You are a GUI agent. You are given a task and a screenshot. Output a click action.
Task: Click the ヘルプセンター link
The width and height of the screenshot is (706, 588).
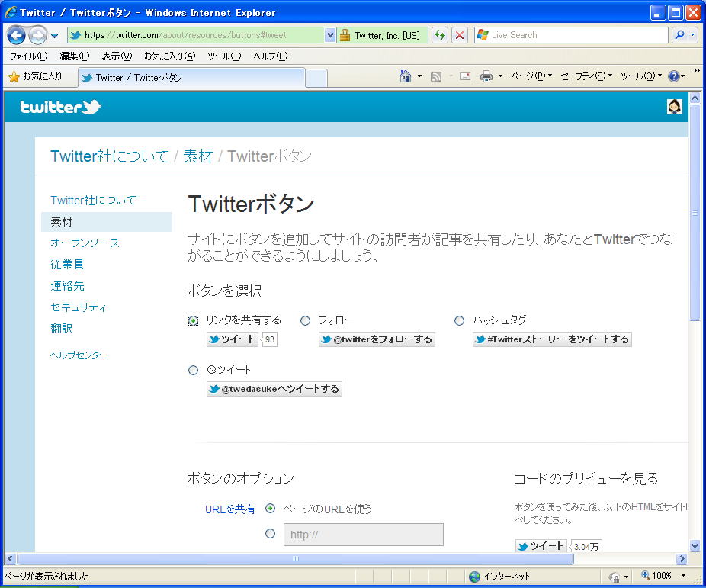click(x=79, y=355)
